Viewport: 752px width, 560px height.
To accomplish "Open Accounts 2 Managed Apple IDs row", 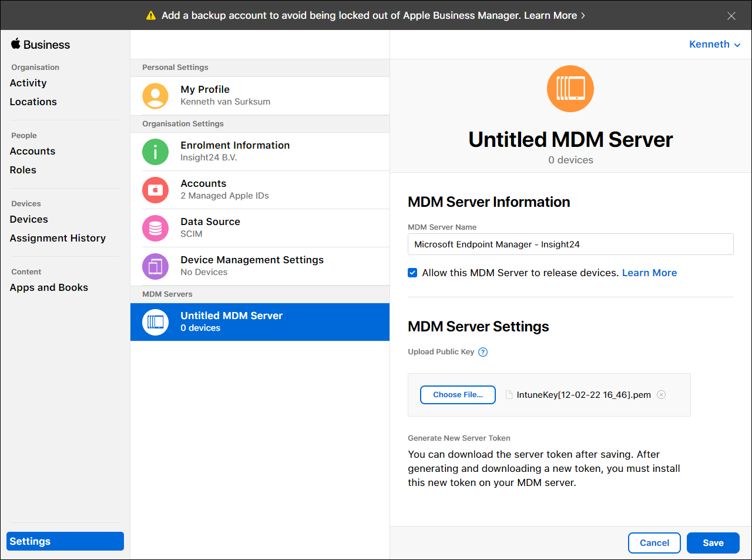I will (260, 190).
